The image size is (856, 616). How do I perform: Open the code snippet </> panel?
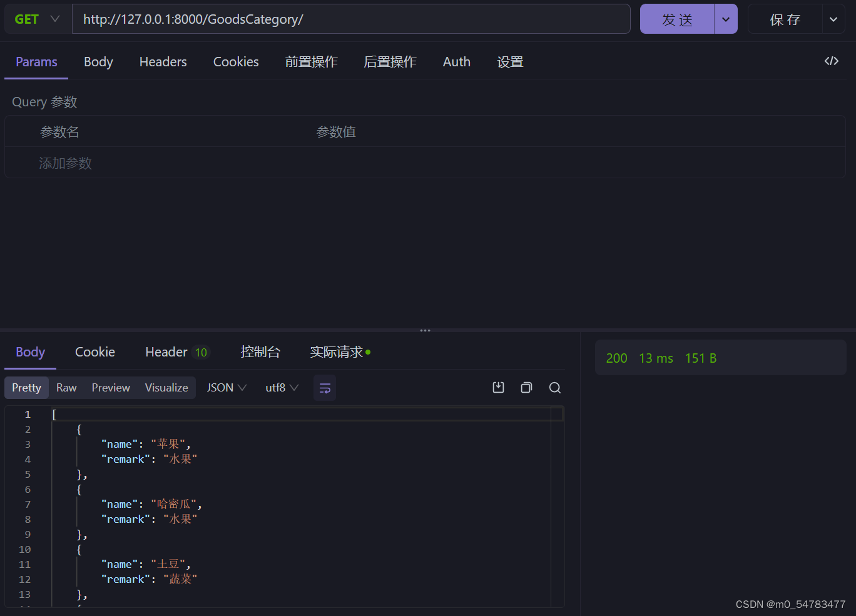[x=831, y=61]
